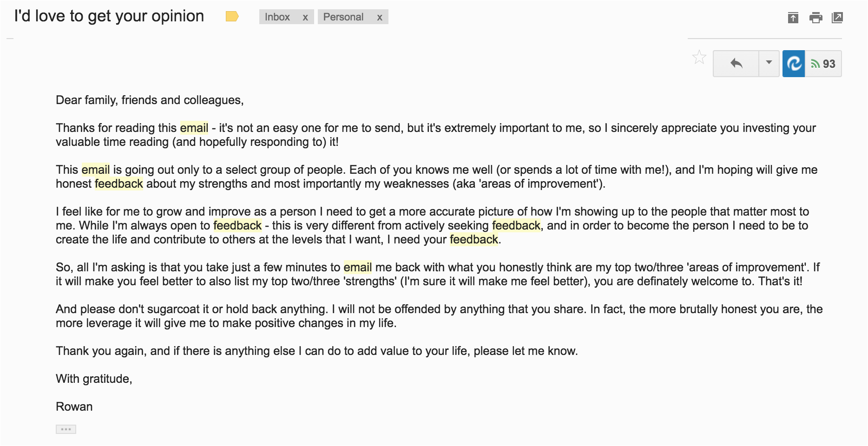
Task: Click the expand all arrow icon
Action: [x=793, y=18]
